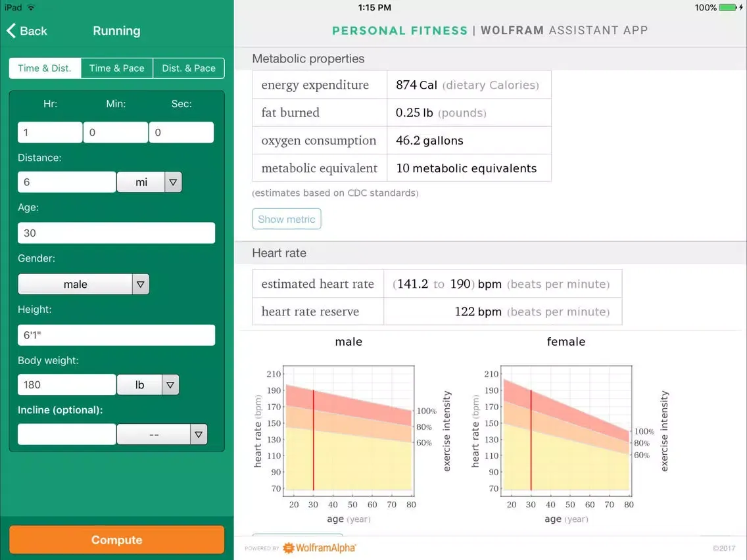Image resolution: width=747 pixels, height=560 pixels.
Task: Focus the Body weight value field
Action: click(66, 385)
